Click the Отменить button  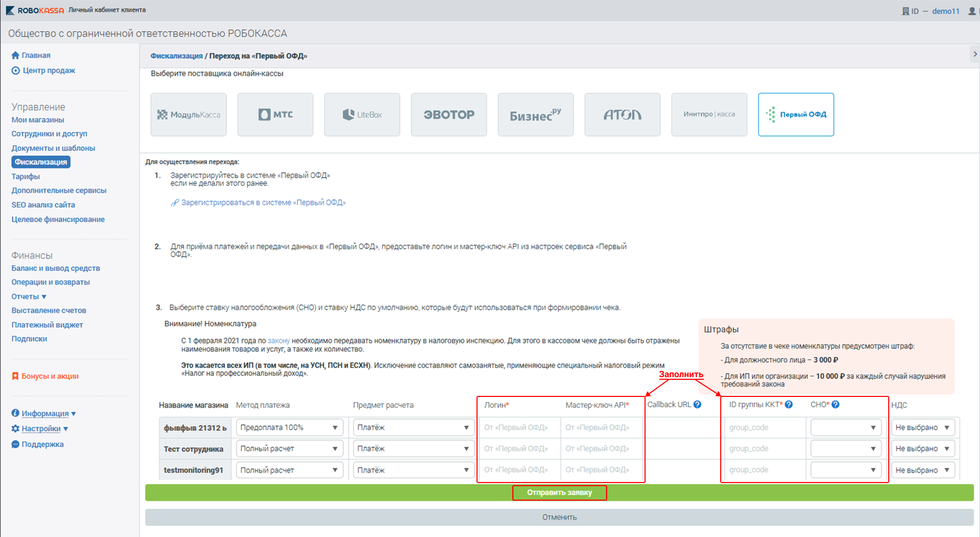[559, 517]
